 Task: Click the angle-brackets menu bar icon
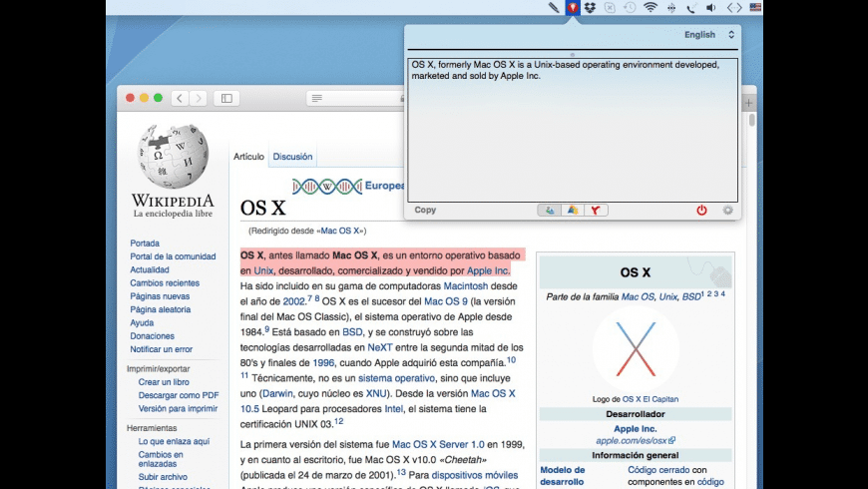[x=734, y=8]
